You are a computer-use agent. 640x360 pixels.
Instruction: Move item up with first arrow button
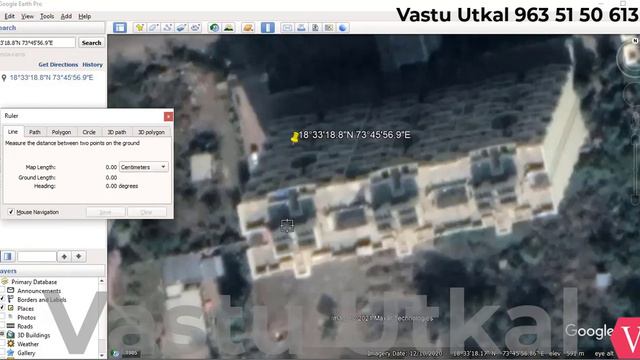click(64, 256)
